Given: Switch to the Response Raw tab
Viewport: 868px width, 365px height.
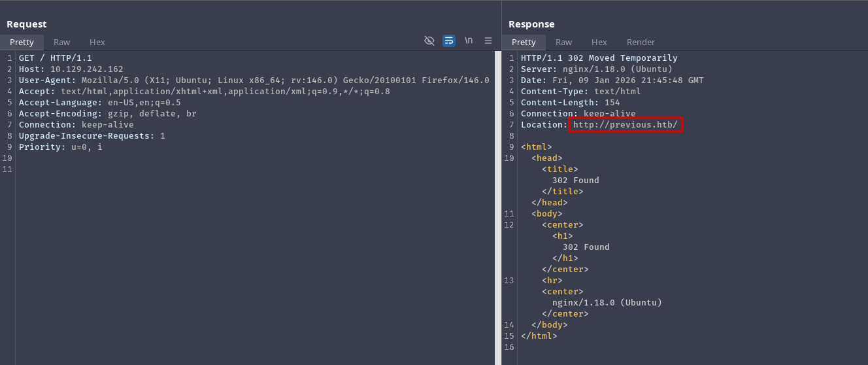Looking at the screenshot, I should coord(564,42).
